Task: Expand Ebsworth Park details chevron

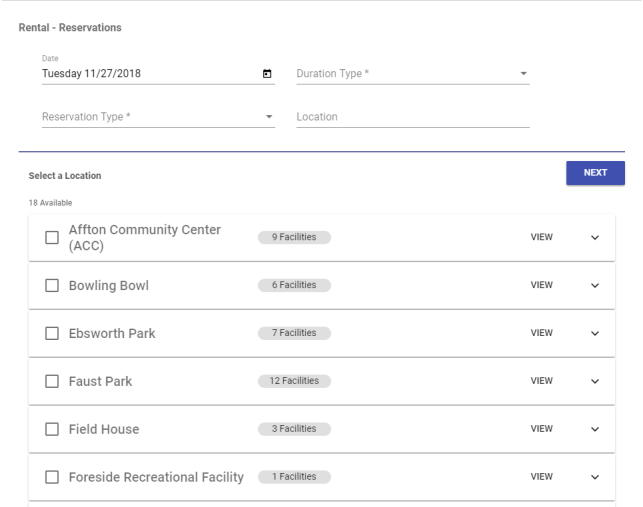Action: 595,334
